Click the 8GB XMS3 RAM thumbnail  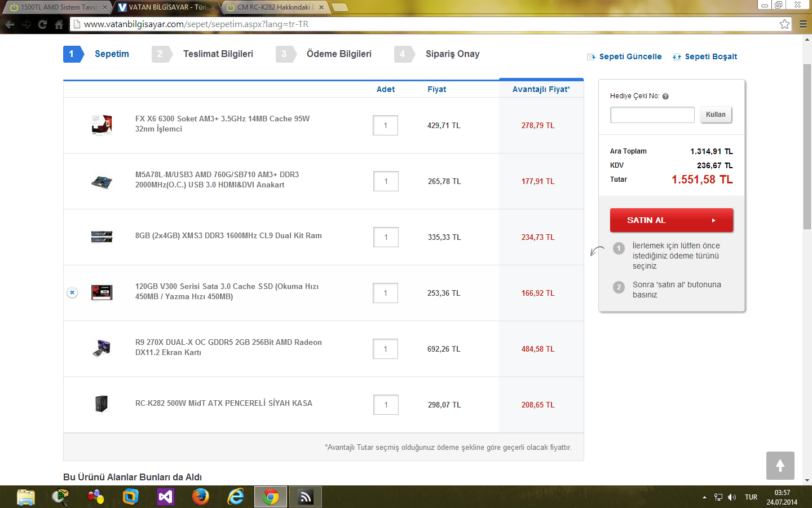(102, 237)
